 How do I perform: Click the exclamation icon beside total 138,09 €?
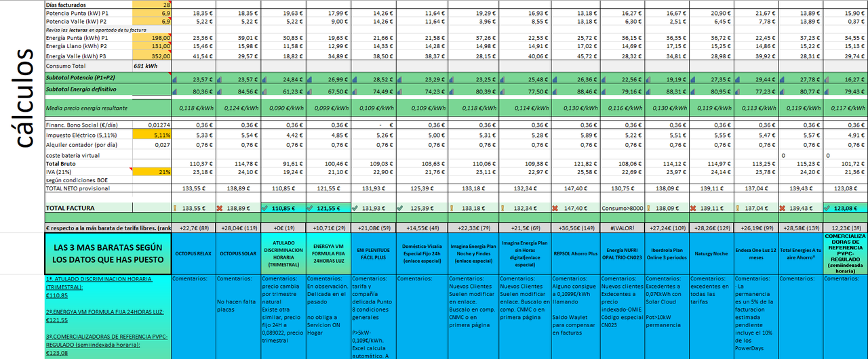(648, 209)
